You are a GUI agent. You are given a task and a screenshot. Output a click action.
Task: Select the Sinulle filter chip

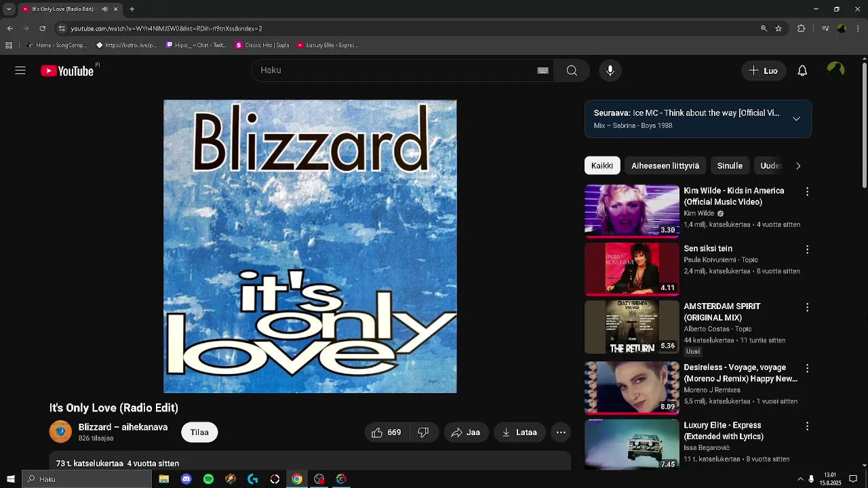(x=730, y=165)
